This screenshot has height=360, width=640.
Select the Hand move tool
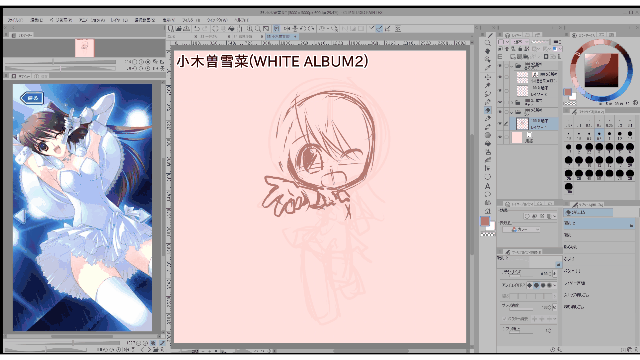pyautogui.click(x=488, y=51)
